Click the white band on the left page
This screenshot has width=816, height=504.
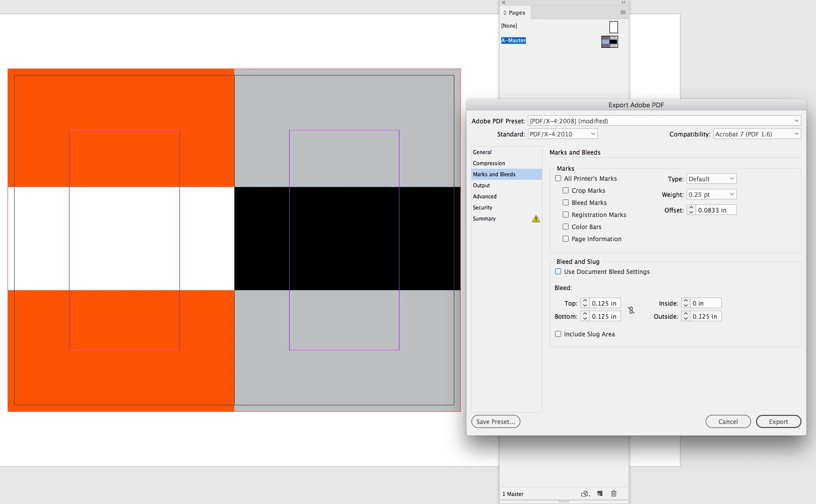121,239
